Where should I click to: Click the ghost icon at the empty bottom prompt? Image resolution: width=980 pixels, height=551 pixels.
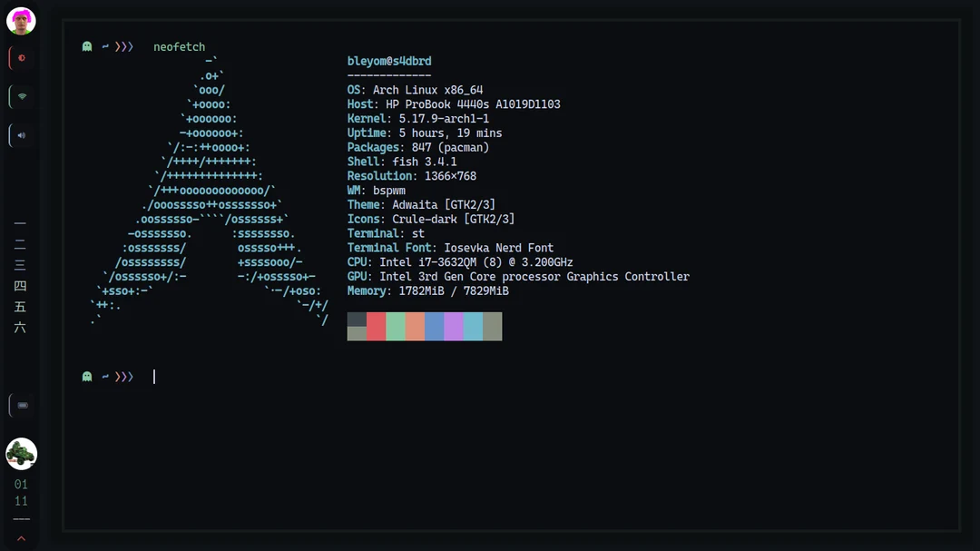click(x=86, y=376)
